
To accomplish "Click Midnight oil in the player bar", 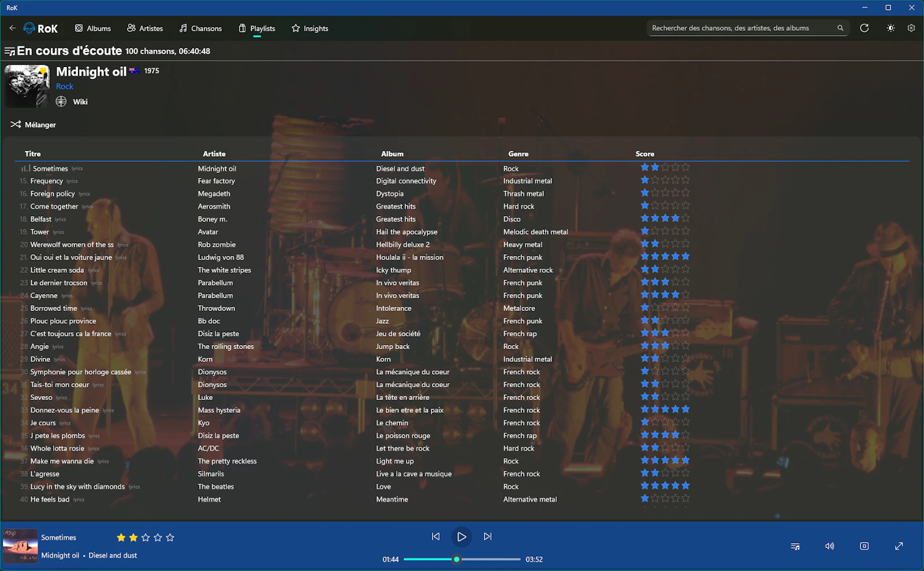I will pyautogui.click(x=60, y=555).
